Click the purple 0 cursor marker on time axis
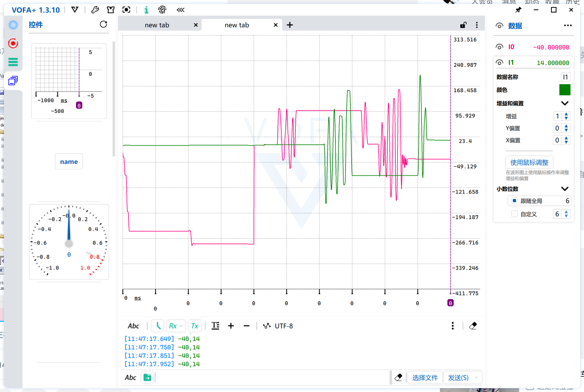The image size is (584, 392). tap(450, 303)
